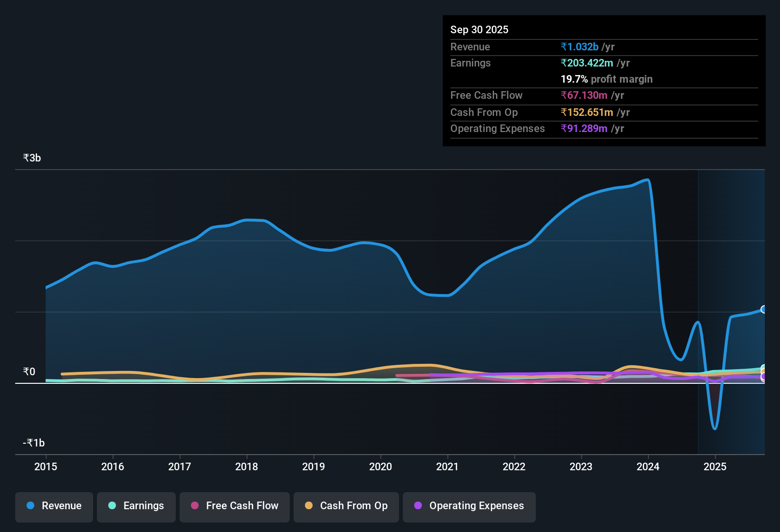Screen dimensions: 780x532
Task: Toggle the Free Cash Flow legend button
Action: pyautogui.click(x=235, y=506)
